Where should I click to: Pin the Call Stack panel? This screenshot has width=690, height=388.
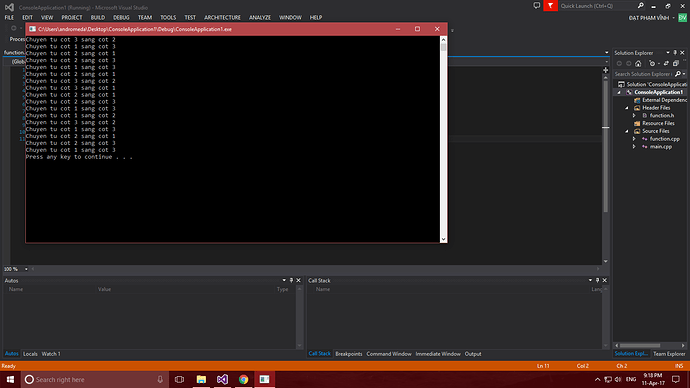coord(597,280)
